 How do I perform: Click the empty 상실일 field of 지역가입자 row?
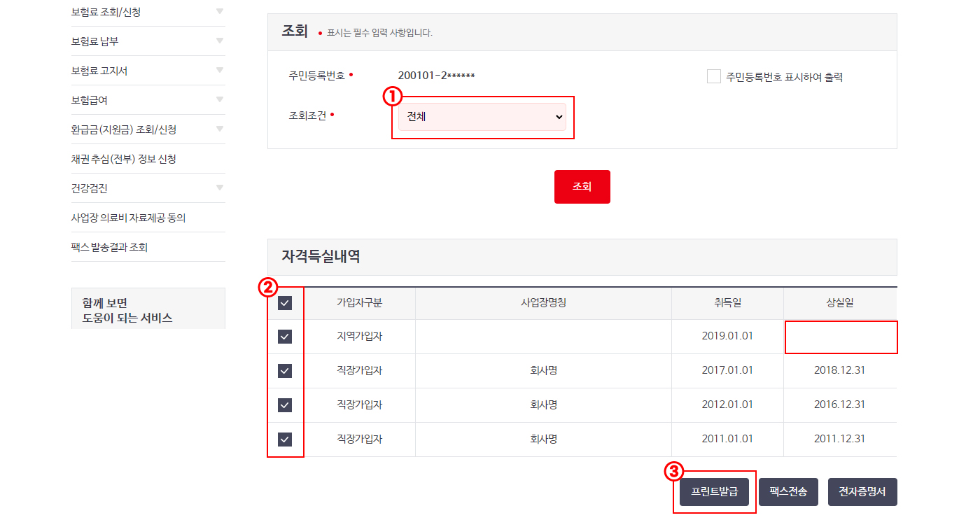841,337
